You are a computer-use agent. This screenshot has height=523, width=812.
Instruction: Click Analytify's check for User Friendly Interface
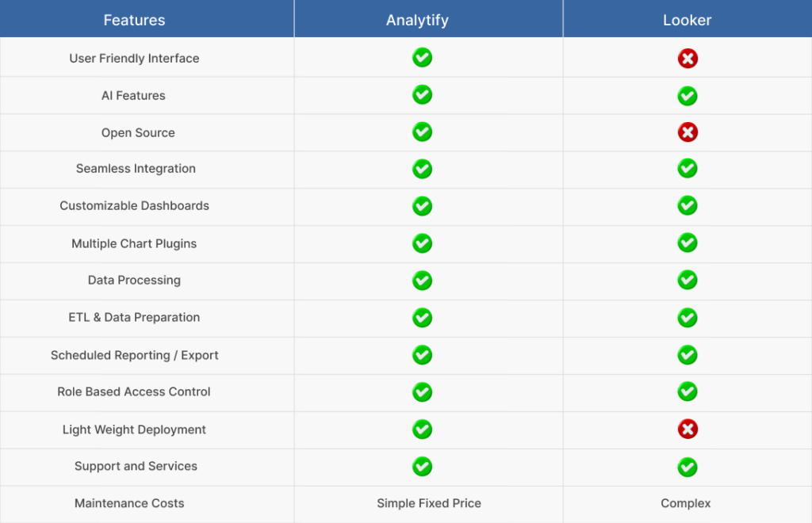pos(422,57)
